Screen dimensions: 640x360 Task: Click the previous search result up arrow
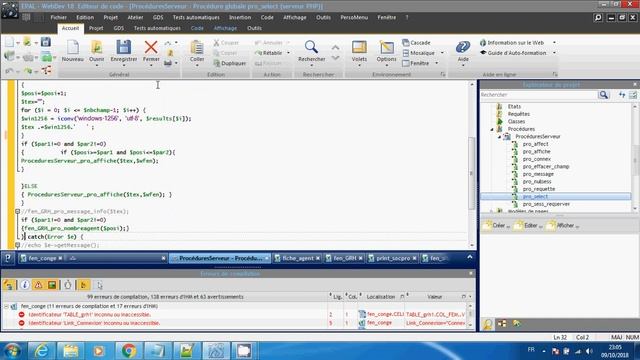point(335,48)
